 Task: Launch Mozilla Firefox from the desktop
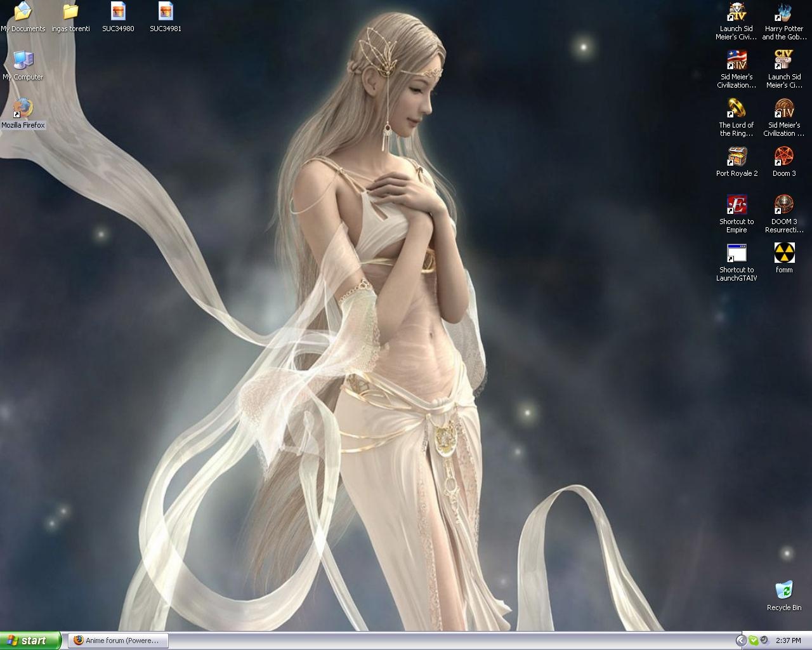click(23, 108)
